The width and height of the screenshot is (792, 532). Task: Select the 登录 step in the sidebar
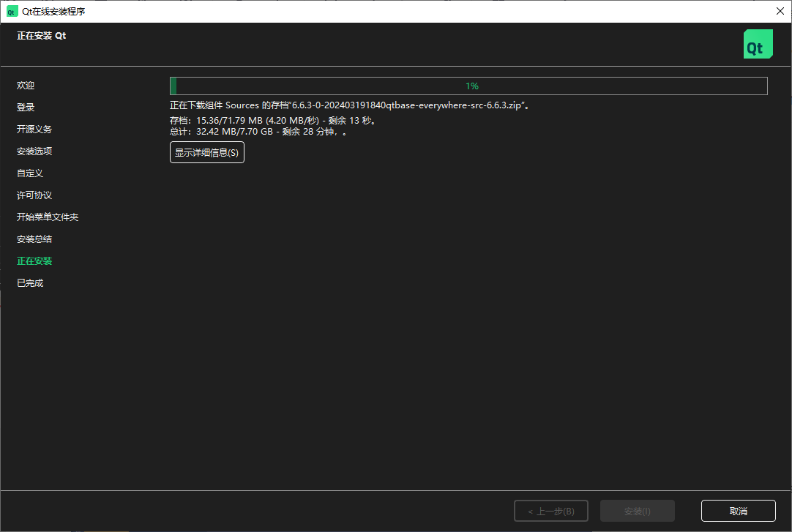26,107
